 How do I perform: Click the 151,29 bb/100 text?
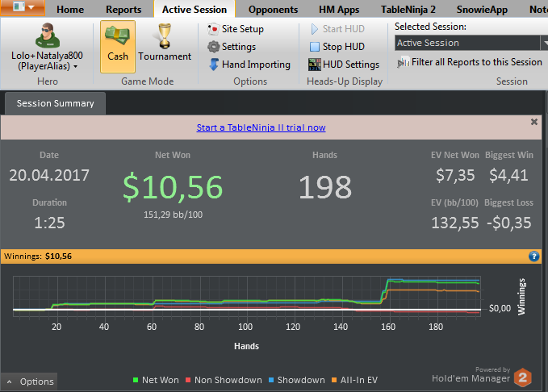(x=173, y=215)
